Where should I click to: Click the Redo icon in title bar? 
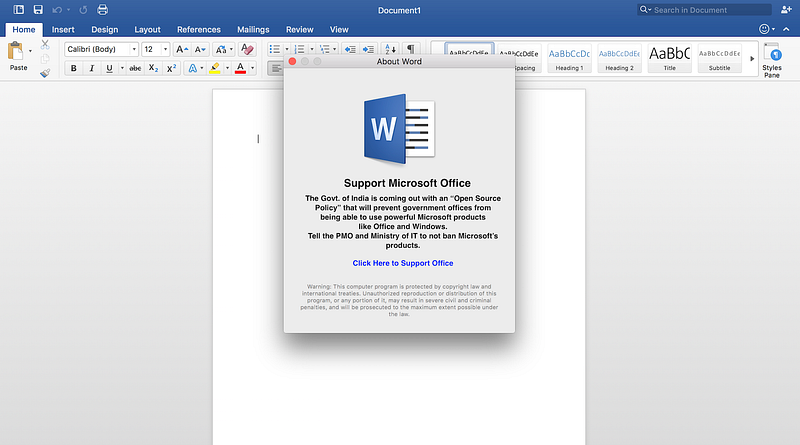[83, 10]
